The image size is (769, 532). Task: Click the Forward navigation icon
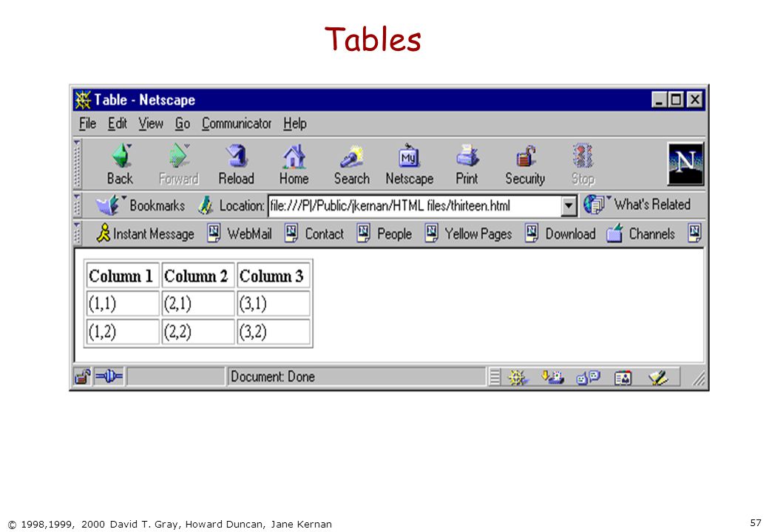click(178, 156)
